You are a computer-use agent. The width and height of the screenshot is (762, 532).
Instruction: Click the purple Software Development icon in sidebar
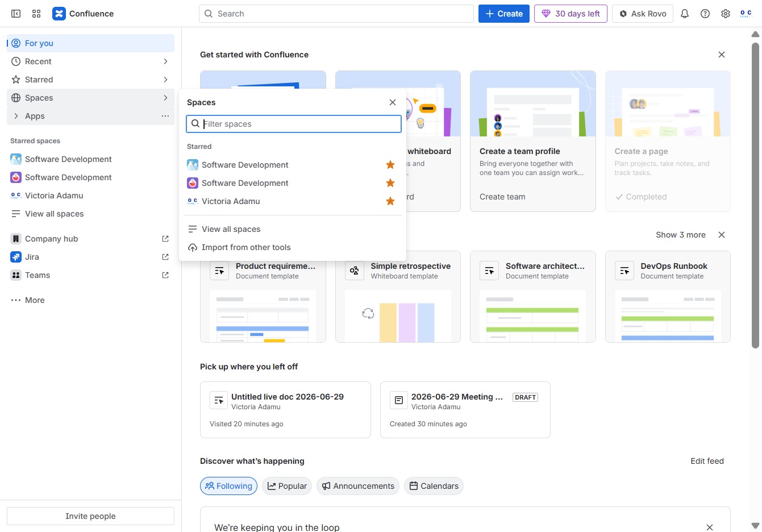pos(16,177)
